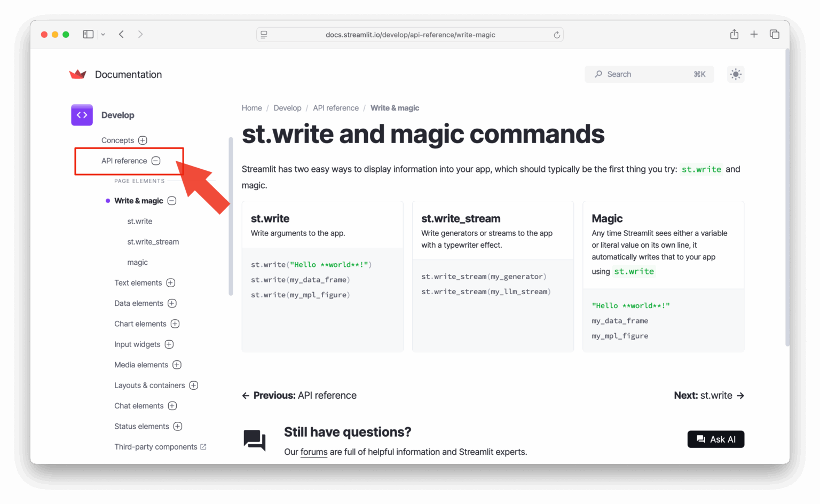Collapse the API reference section
The height and width of the screenshot is (504, 820).
[156, 161]
